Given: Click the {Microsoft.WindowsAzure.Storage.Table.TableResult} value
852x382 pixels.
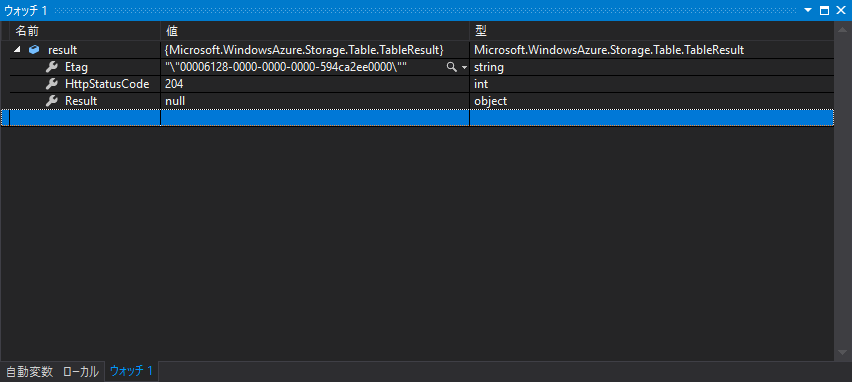Looking at the screenshot, I should click(x=304, y=50).
